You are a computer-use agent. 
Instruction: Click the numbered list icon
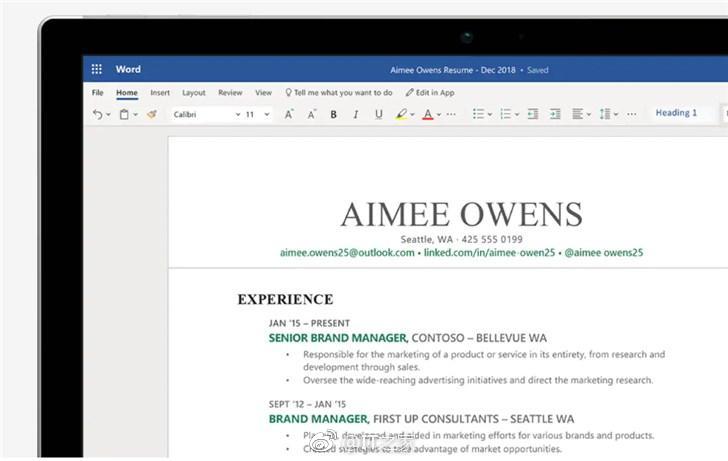pyautogui.click(x=506, y=114)
